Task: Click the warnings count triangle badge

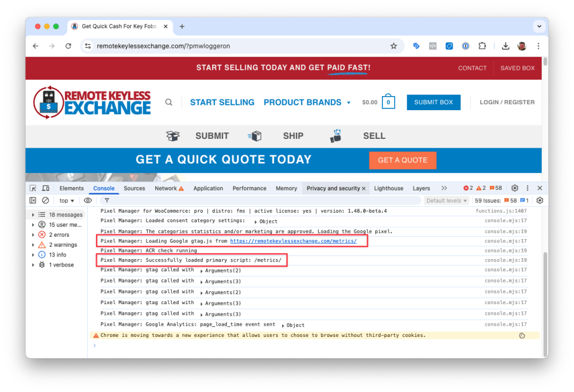Action: pyautogui.click(x=481, y=188)
